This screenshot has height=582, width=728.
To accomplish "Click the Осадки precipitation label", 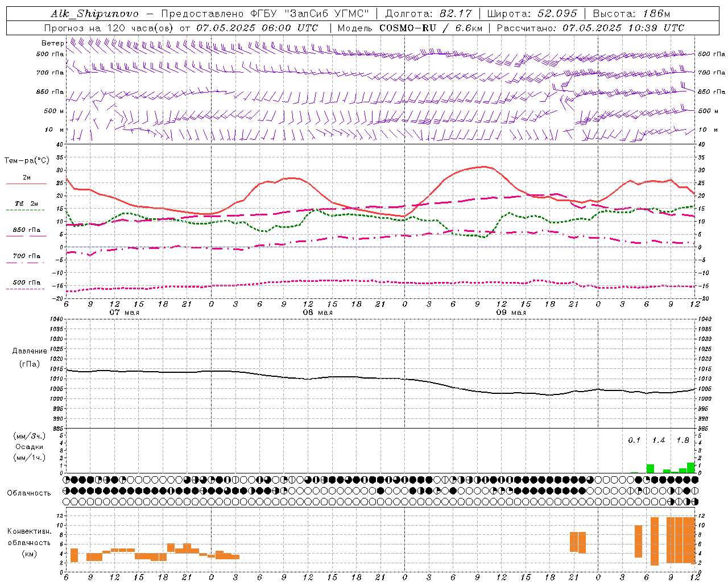I will tap(30, 447).
